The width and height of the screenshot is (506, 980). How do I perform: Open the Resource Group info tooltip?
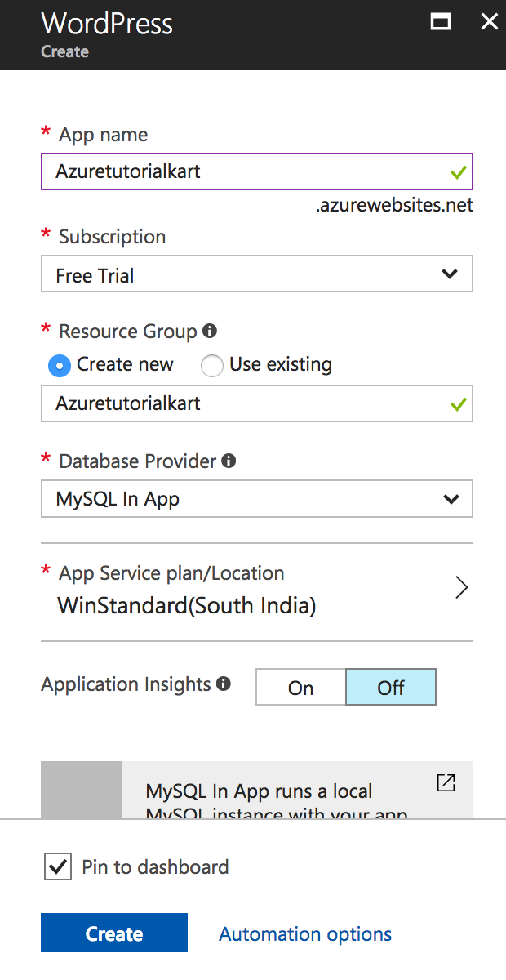(x=210, y=331)
